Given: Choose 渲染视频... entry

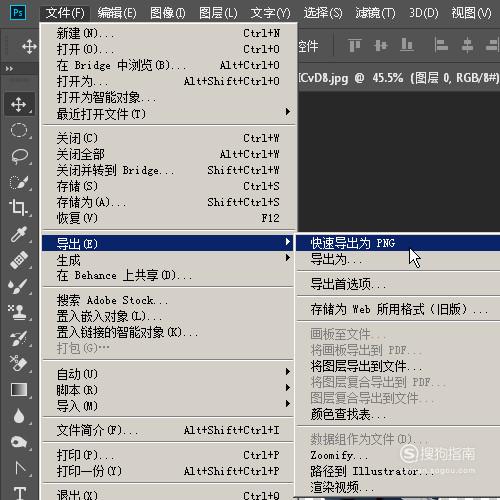Looking at the screenshot, I should pyautogui.click(x=398, y=487).
